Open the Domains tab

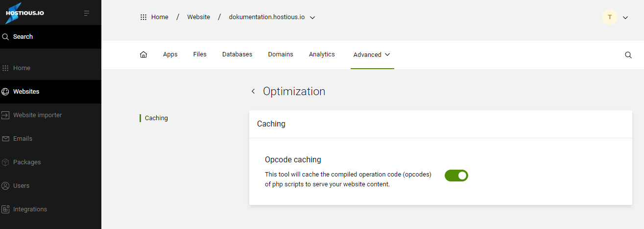click(281, 54)
